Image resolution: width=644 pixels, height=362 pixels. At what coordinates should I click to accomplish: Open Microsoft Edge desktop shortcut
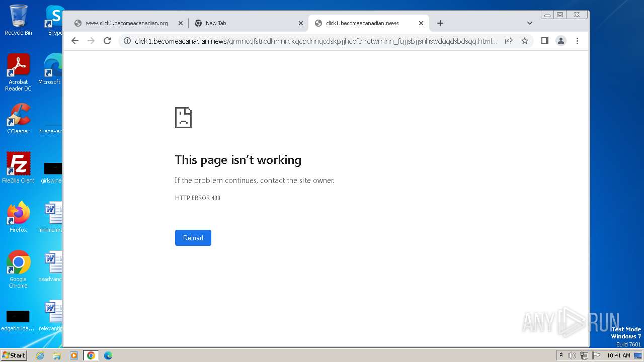[51, 69]
